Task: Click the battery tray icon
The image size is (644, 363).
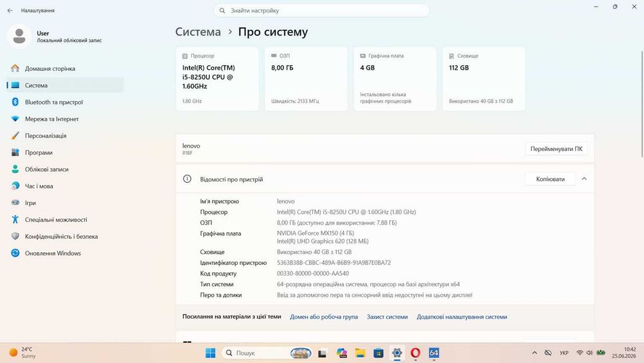Action: coord(601,353)
